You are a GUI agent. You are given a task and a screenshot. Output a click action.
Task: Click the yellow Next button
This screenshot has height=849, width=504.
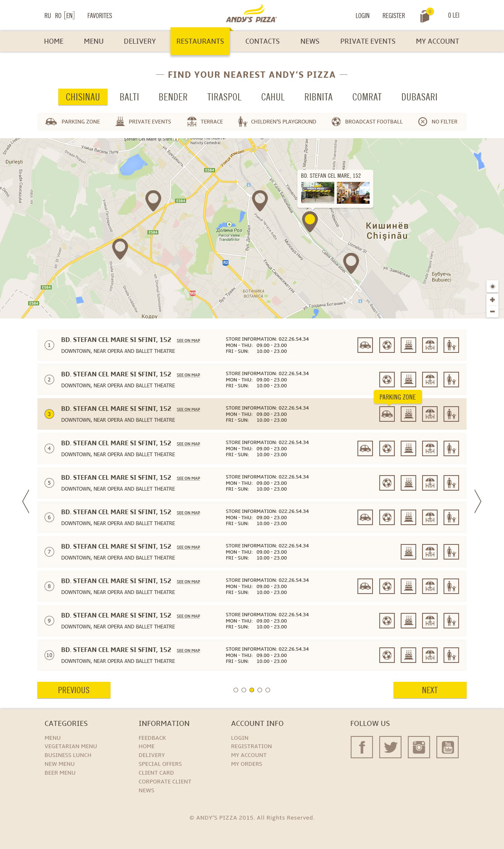[430, 690]
